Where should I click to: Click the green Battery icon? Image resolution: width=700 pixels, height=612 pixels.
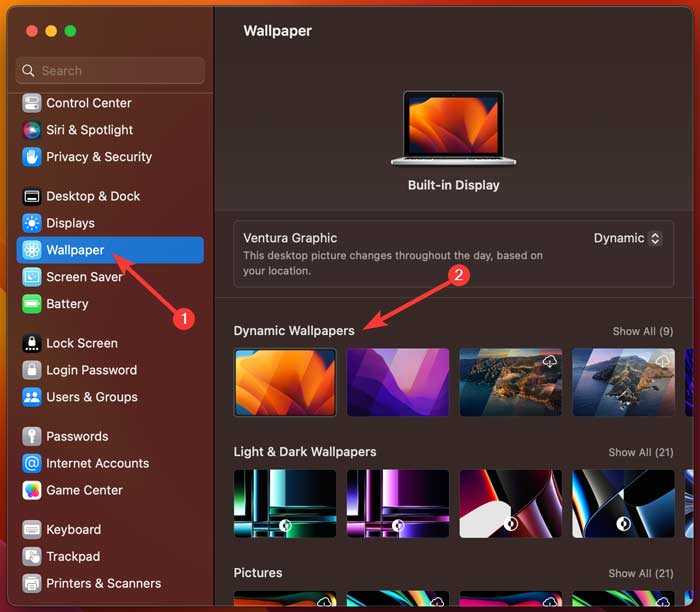point(32,304)
